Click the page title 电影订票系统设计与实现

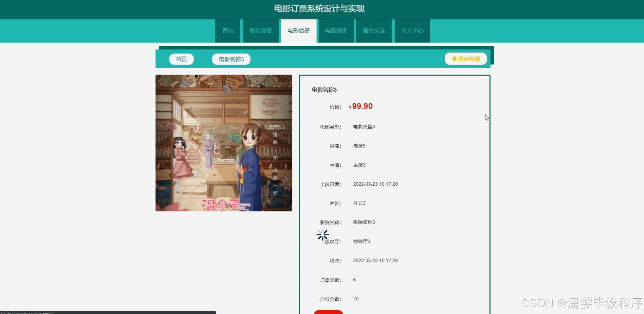coord(319,9)
